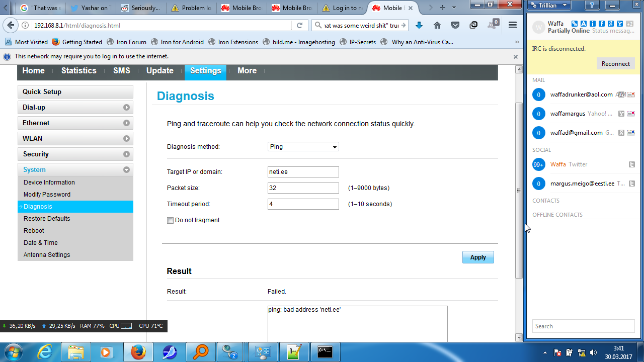Switch to the Update tab
The width and height of the screenshot is (644, 362).
[160, 71]
